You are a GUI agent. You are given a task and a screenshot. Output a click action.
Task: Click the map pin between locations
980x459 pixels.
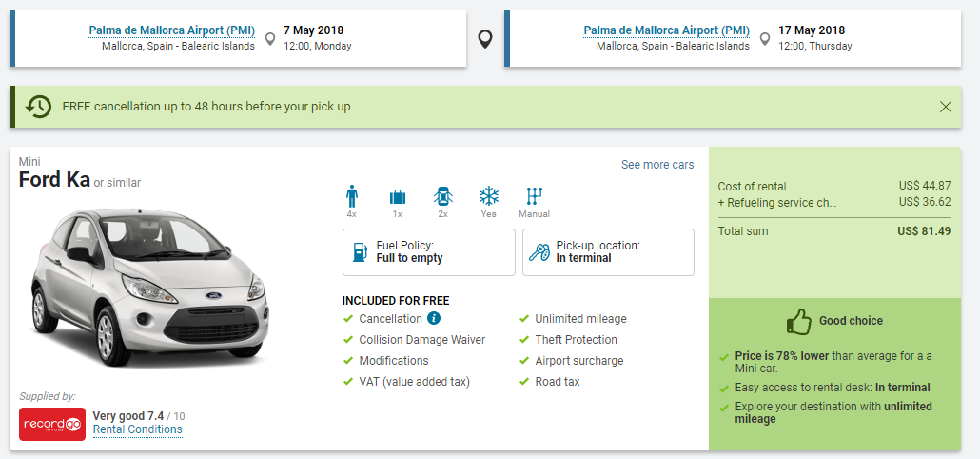(485, 39)
